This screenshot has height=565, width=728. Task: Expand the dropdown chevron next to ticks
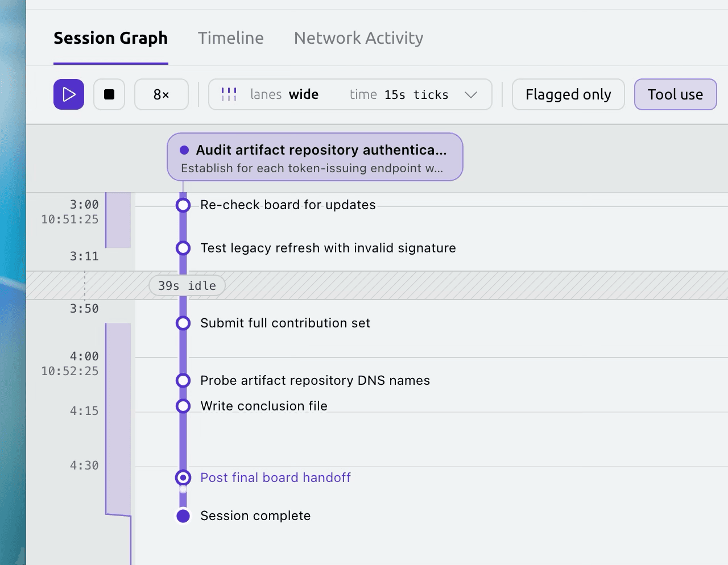click(471, 94)
